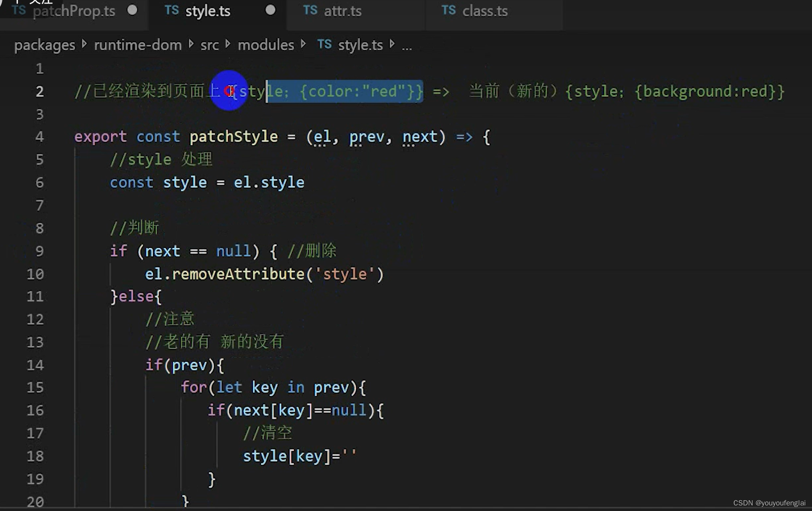This screenshot has width=812, height=511.
Task: Click the TS icon on style.ts tab
Action: pyautogui.click(x=171, y=10)
